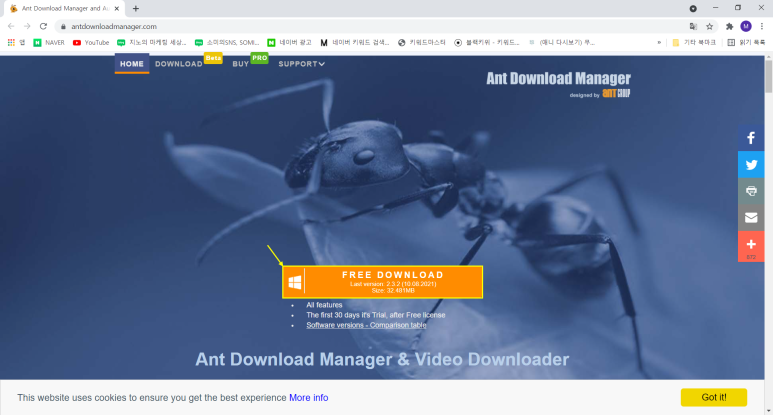Show hidden bookmarks overflow chevron

point(659,43)
